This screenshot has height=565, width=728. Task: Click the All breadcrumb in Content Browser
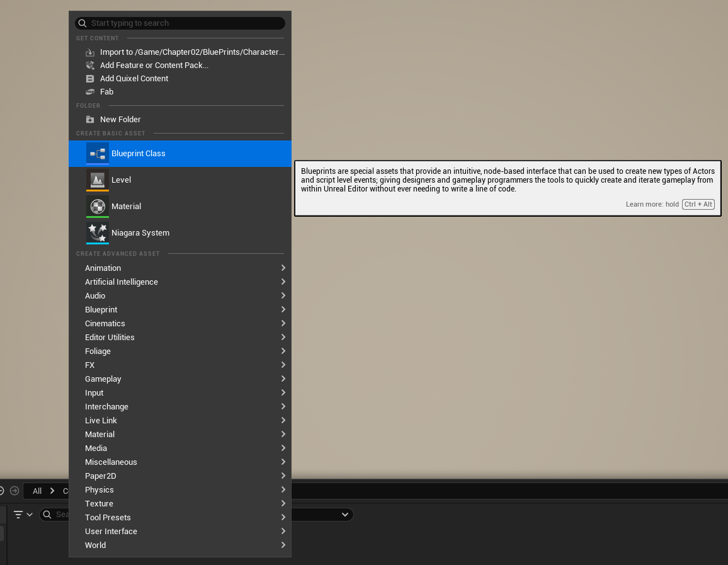(x=37, y=491)
